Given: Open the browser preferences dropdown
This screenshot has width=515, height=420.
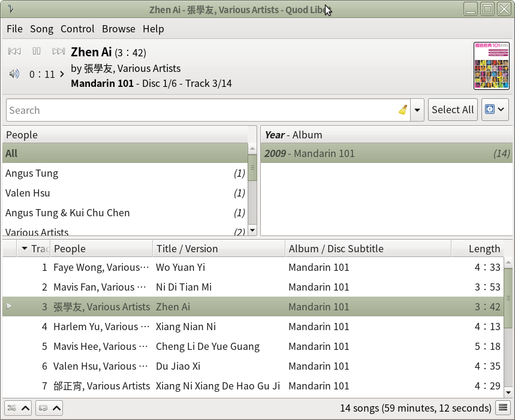Looking at the screenshot, I should (495, 110).
